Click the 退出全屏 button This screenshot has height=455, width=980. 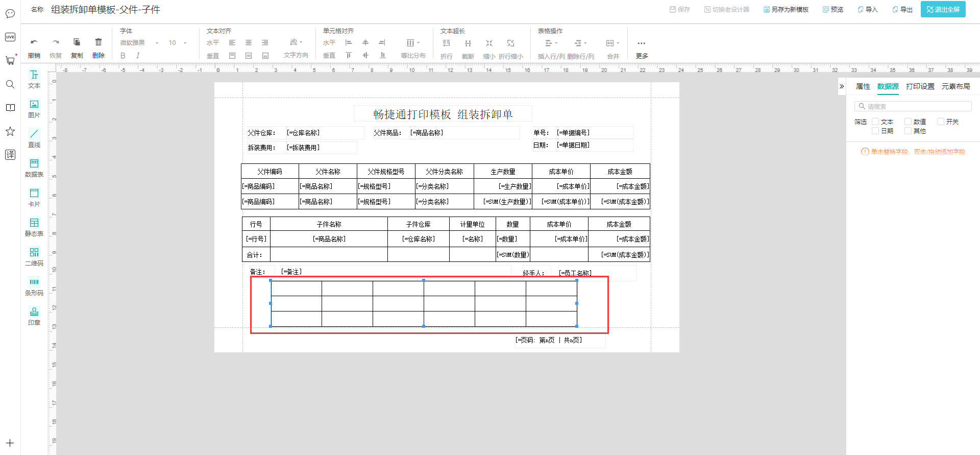click(x=943, y=9)
